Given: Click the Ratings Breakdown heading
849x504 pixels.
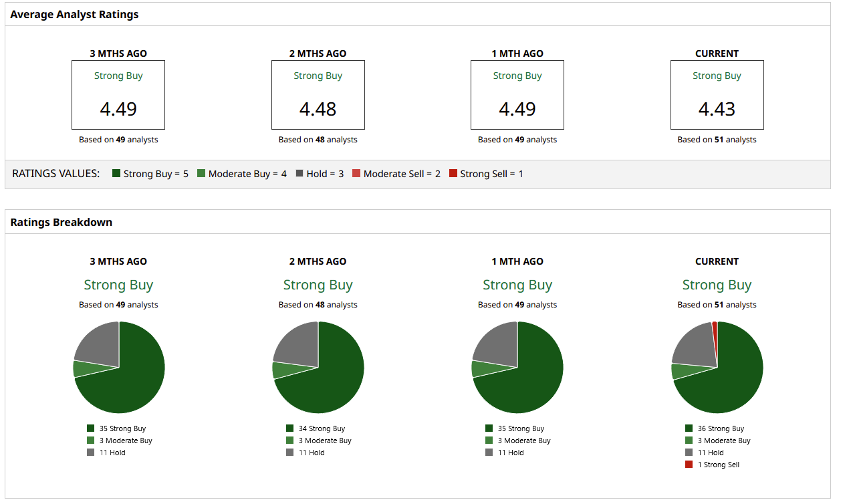Looking at the screenshot, I should click(x=62, y=222).
